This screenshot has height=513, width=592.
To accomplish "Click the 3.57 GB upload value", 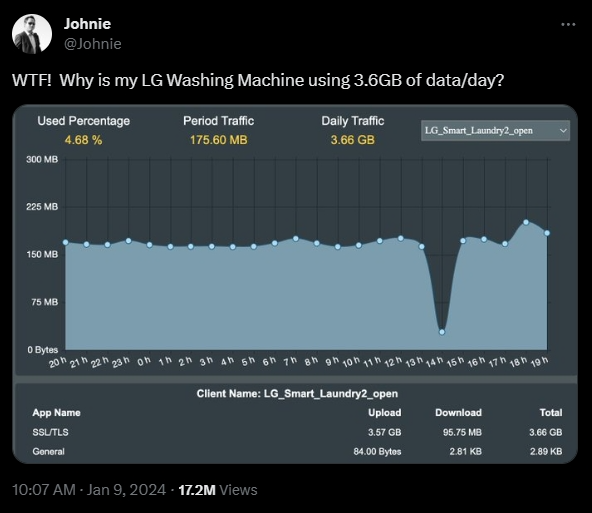I will pos(385,432).
